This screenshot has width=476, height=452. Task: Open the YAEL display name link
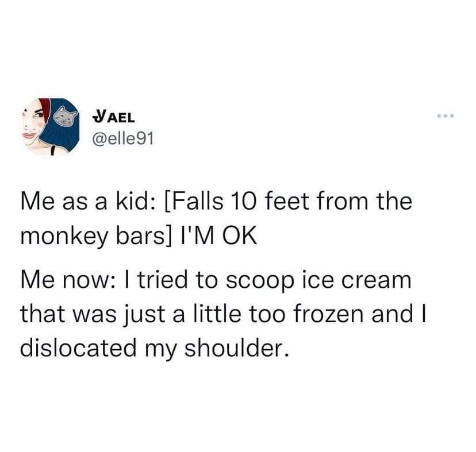[x=113, y=117]
